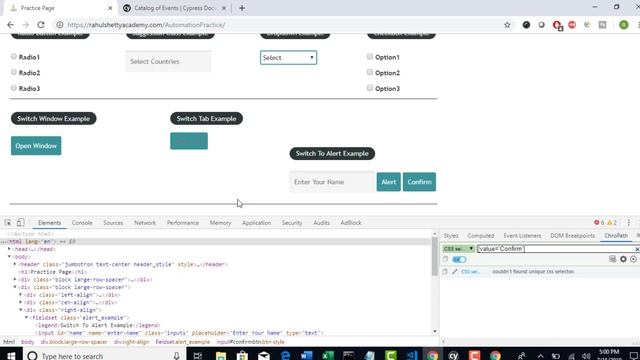Screen dimensions: 640x360
Task: Clear the ChroPath selector input with X
Action: pyautogui.click(x=637, y=249)
